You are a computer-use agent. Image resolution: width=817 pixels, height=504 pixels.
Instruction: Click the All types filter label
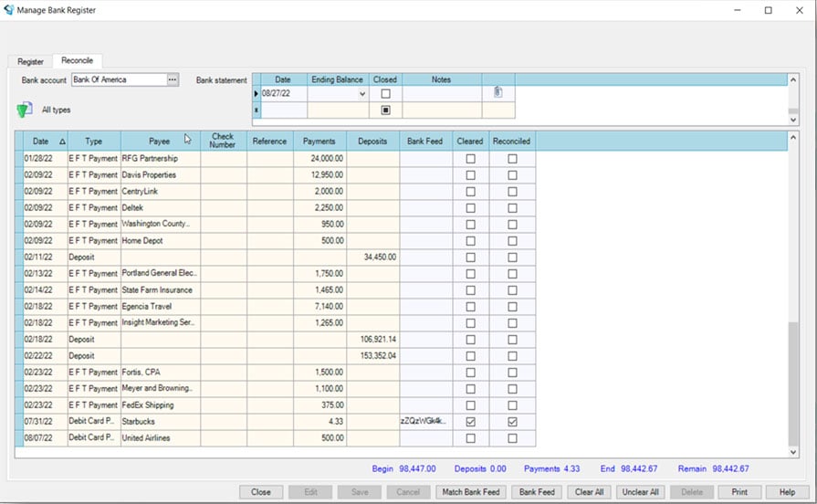pos(57,110)
